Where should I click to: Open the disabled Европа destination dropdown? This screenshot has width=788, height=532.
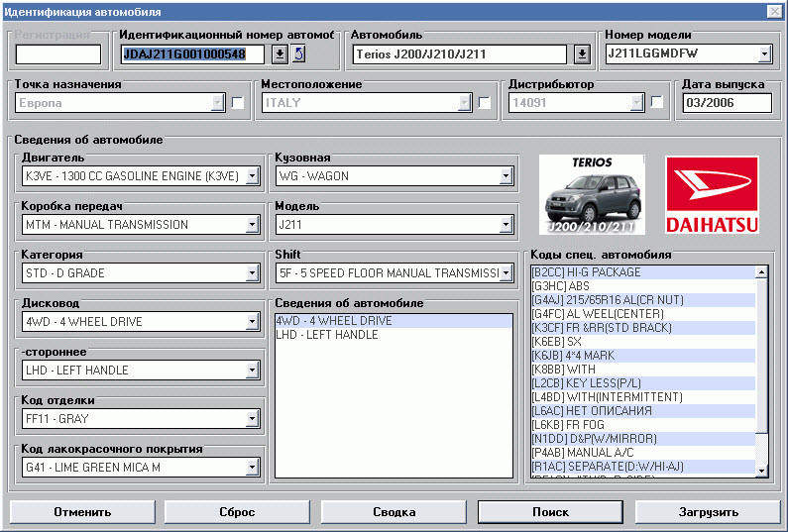pyautogui.click(x=218, y=102)
